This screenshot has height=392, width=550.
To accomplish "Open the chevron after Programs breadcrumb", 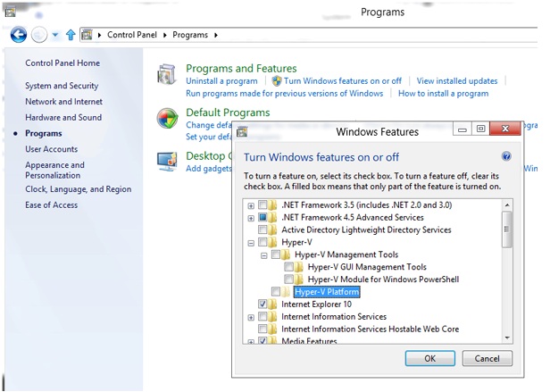I will (x=216, y=35).
